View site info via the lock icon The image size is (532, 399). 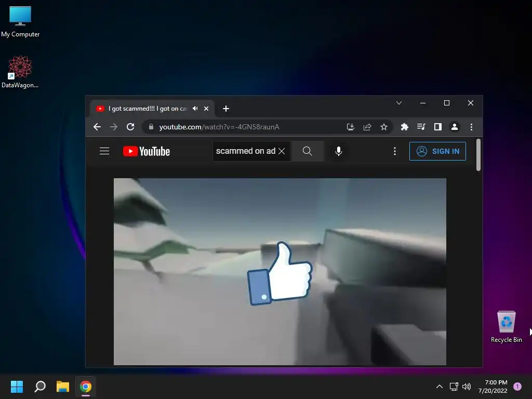151,127
